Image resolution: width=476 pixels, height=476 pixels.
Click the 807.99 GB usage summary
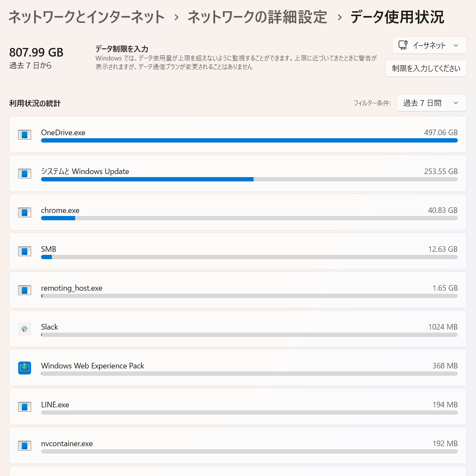pos(36,52)
